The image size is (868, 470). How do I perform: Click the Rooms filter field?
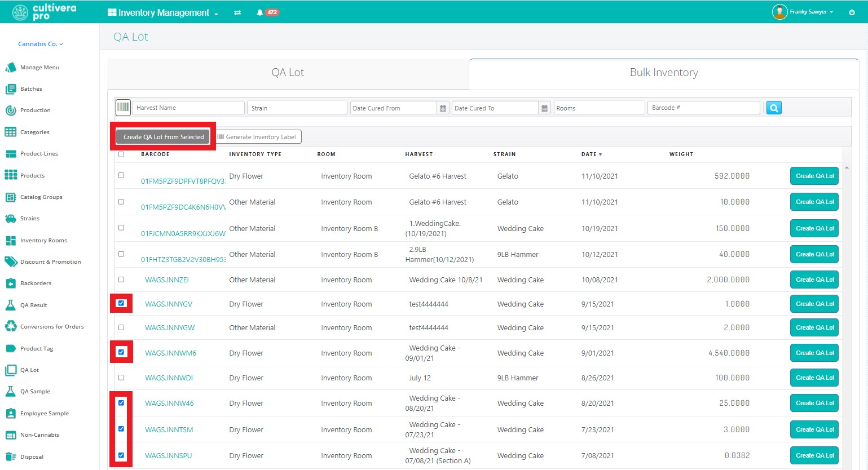[x=600, y=108]
